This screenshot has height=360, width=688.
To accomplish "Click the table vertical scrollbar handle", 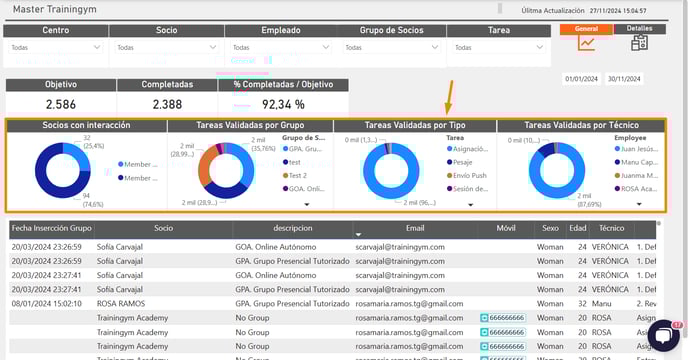I will (659, 223).
